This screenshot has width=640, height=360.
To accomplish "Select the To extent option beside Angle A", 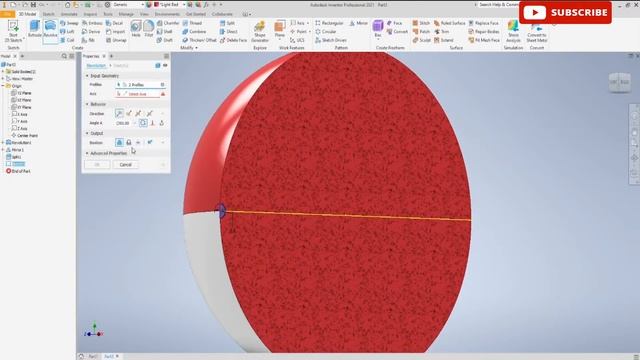I will (x=153, y=123).
